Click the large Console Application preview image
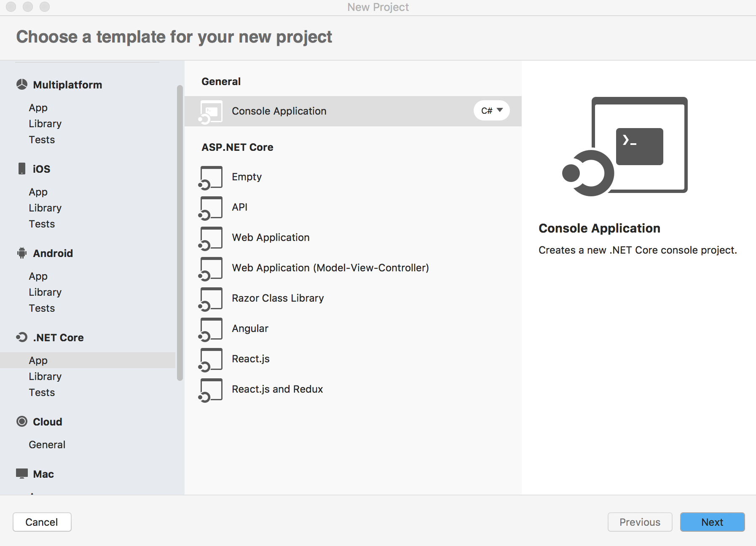Image resolution: width=756 pixels, height=546 pixels. (625, 146)
